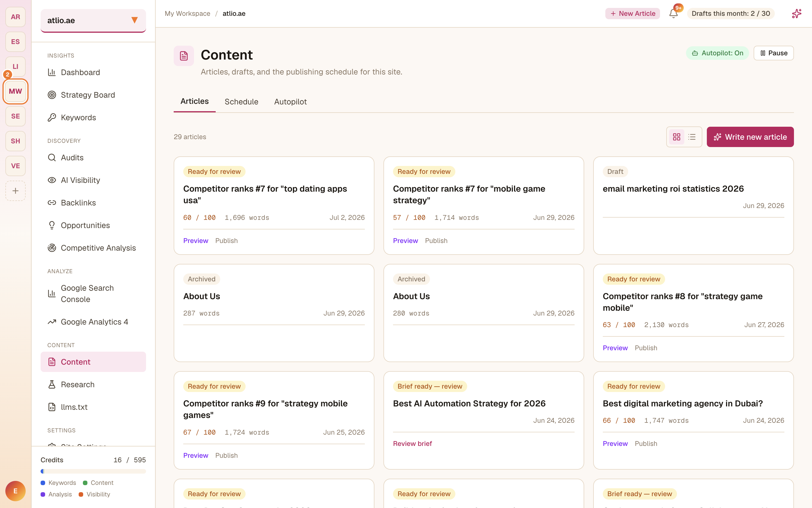Pause the autopilot
Image resolution: width=812 pixels, height=508 pixels.
click(774, 53)
